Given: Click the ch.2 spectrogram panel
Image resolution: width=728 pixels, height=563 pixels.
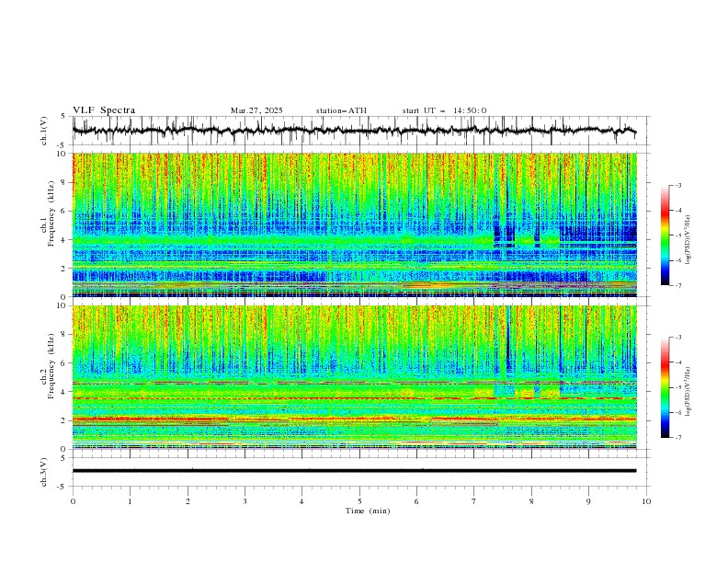Looking at the screenshot, I should [x=354, y=377].
